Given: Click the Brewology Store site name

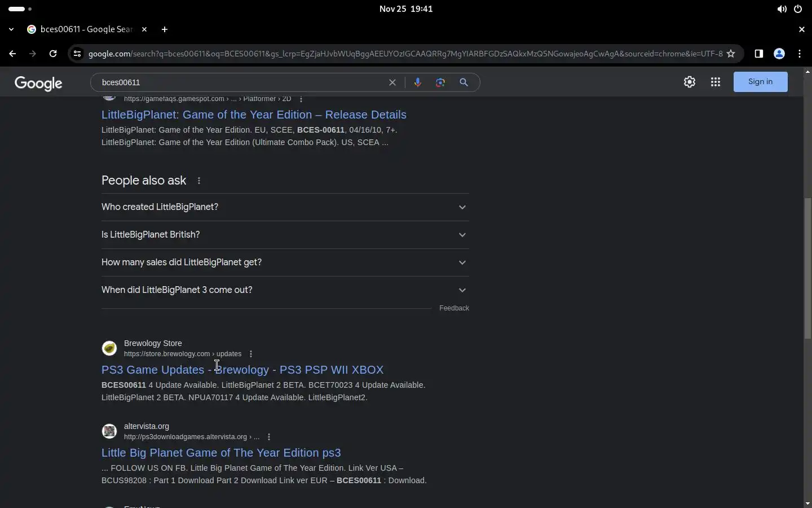Looking at the screenshot, I should pyautogui.click(x=153, y=343).
